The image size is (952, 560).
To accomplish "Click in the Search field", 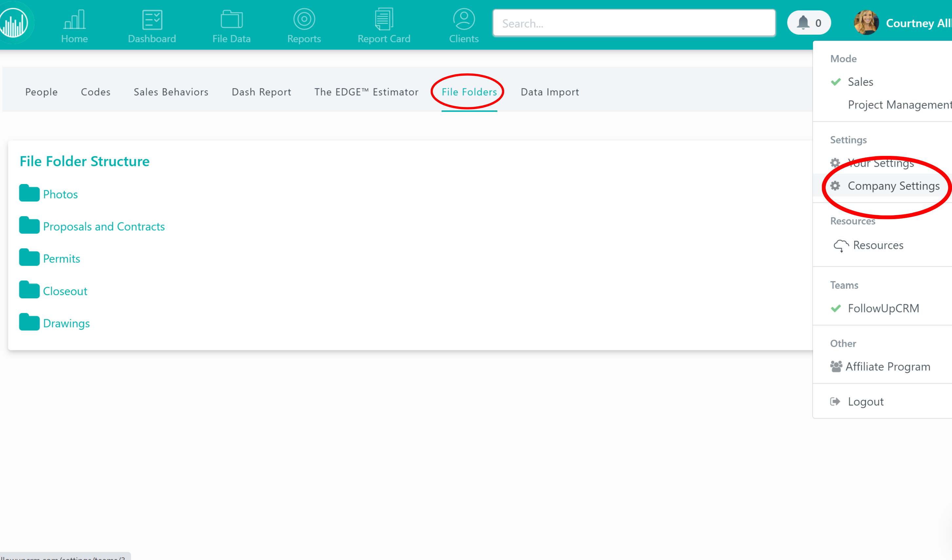I will pyautogui.click(x=634, y=23).
